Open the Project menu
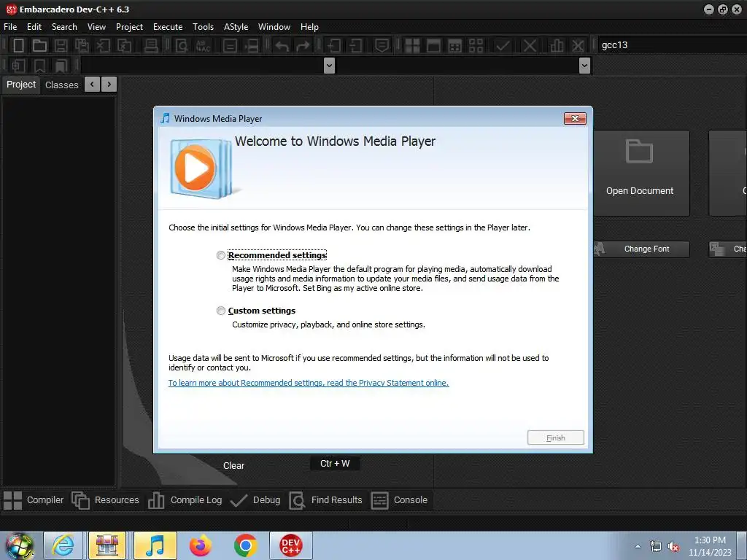This screenshot has width=747, height=560. 129,27
